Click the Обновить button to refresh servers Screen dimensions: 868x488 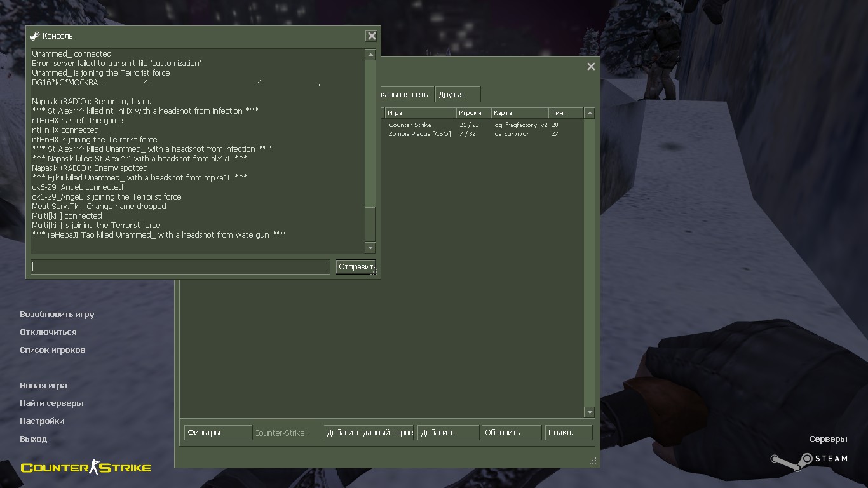(x=511, y=433)
